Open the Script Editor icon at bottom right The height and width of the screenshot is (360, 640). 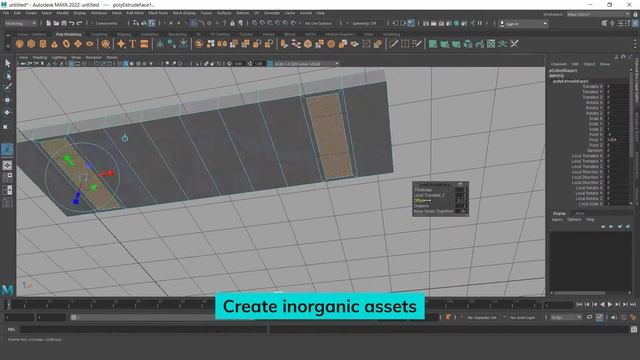pyautogui.click(x=634, y=329)
